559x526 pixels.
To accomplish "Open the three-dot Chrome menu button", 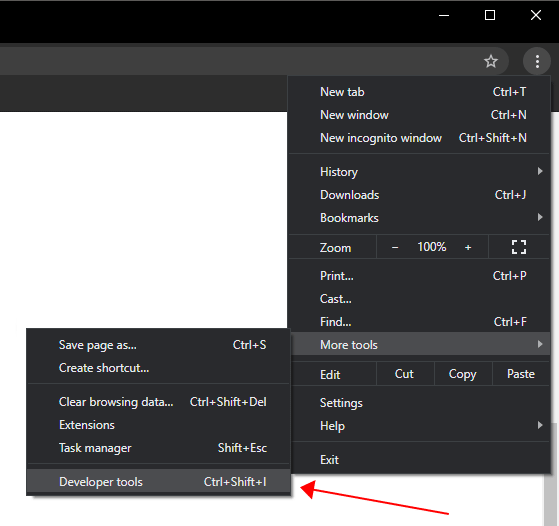I will pyautogui.click(x=537, y=61).
